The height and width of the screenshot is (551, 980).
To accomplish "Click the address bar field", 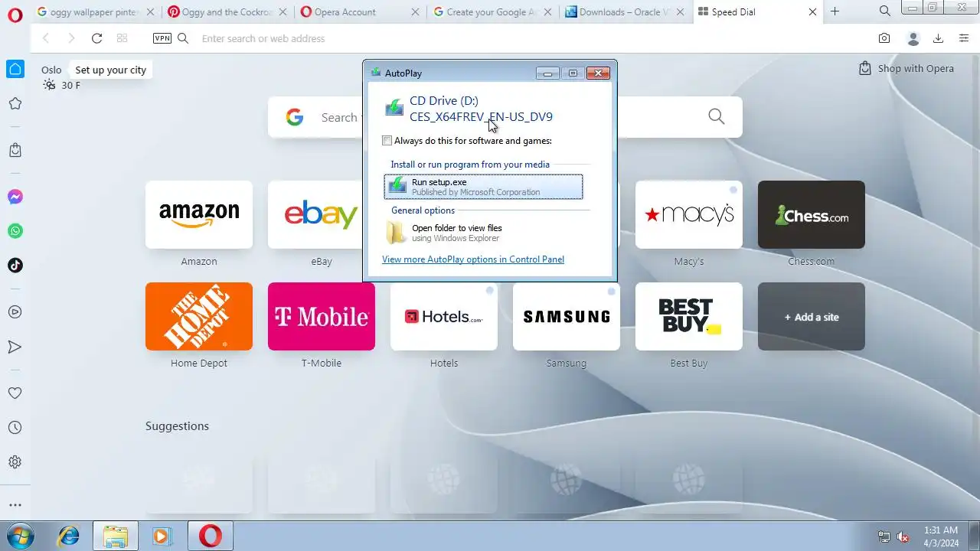I will pos(528,38).
